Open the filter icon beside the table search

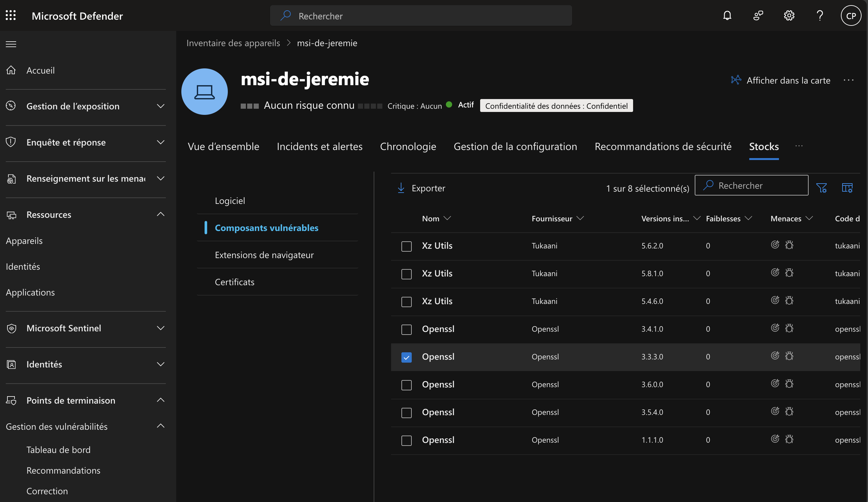coord(821,188)
